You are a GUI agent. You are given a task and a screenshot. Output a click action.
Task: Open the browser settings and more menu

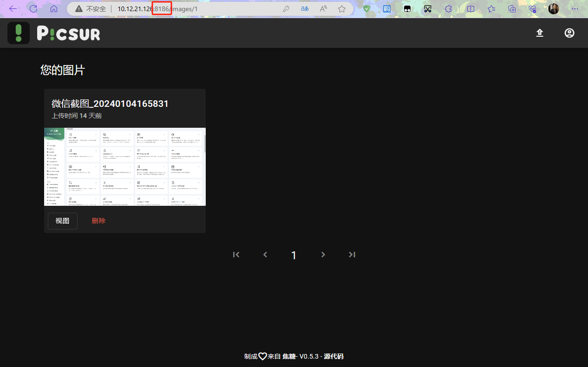[x=575, y=9]
